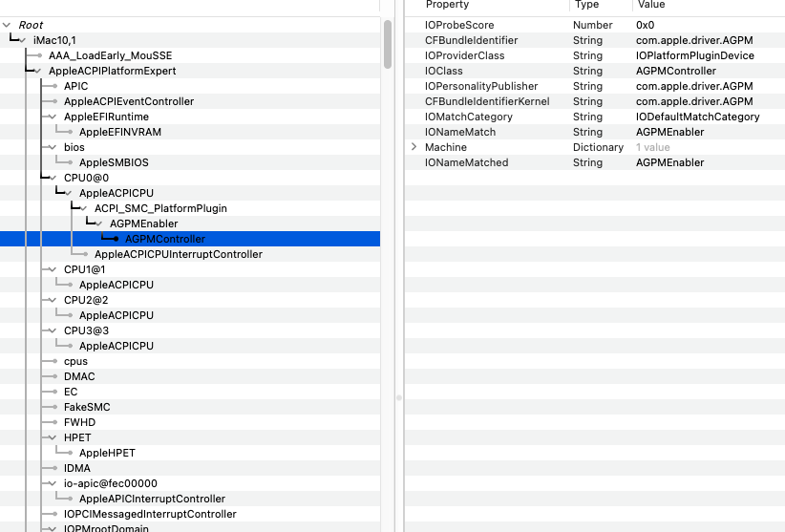Collapse the io-apic@fec00000 node
Image resolution: width=785 pixels, height=532 pixels.
[x=53, y=483]
